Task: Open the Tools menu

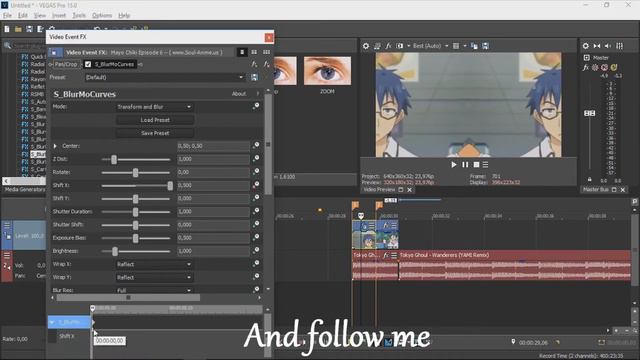Action: coord(79,16)
